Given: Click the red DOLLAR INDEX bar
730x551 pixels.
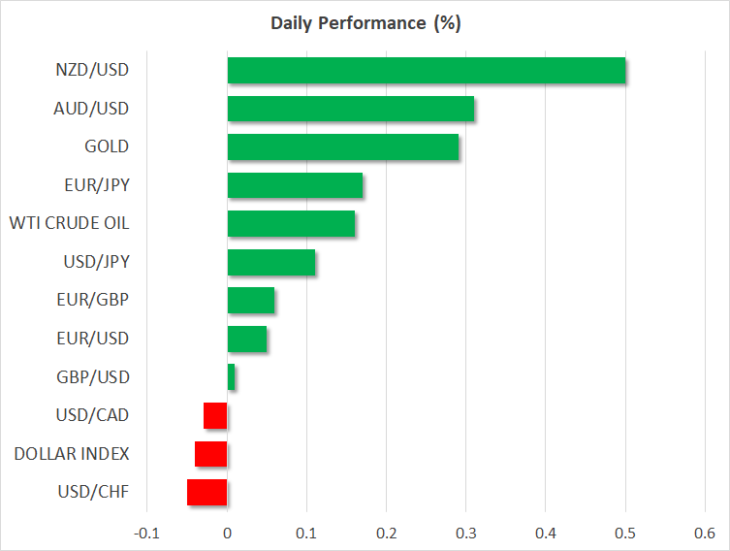Looking at the screenshot, I should (211, 454).
